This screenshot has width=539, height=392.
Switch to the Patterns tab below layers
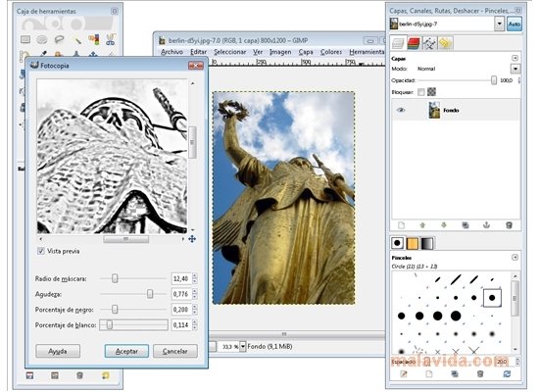tap(413, 243)
